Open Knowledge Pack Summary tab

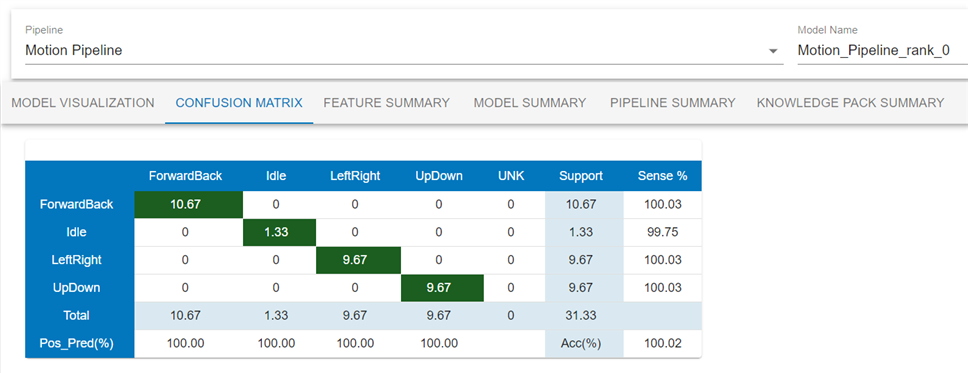(850, 103)
